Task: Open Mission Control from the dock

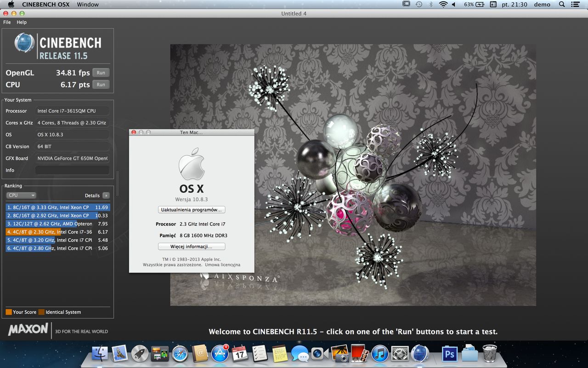Action: pos(160,353)
